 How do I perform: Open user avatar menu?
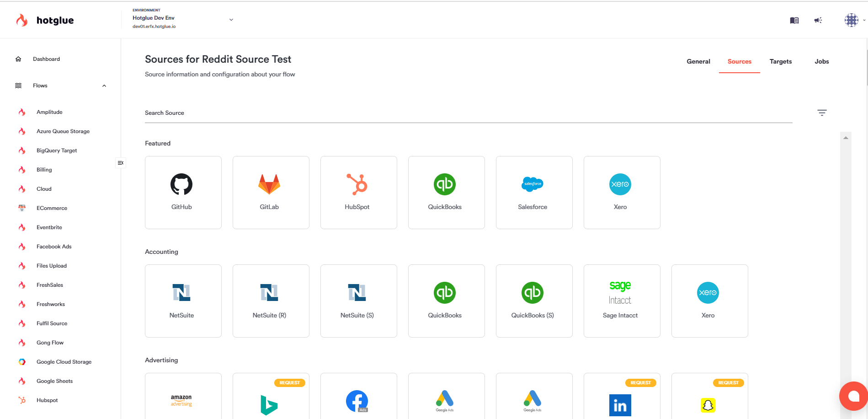tap(852, 20)
